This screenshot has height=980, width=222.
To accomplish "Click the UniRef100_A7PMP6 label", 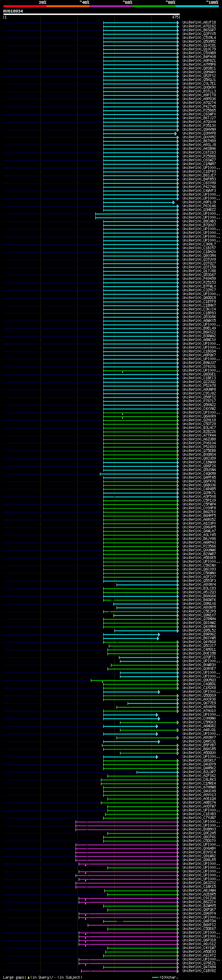I will click(199, 64).
